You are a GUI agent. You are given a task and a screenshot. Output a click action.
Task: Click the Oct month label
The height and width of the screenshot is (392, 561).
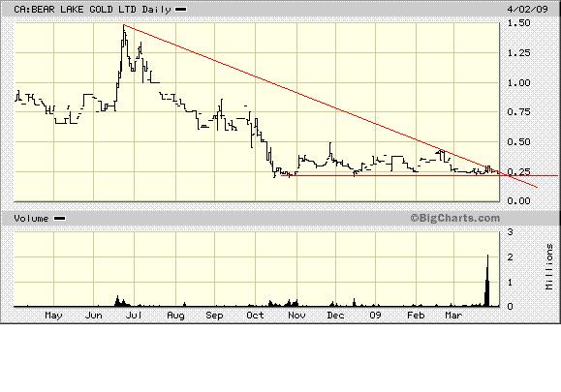(x=255, y=316)
